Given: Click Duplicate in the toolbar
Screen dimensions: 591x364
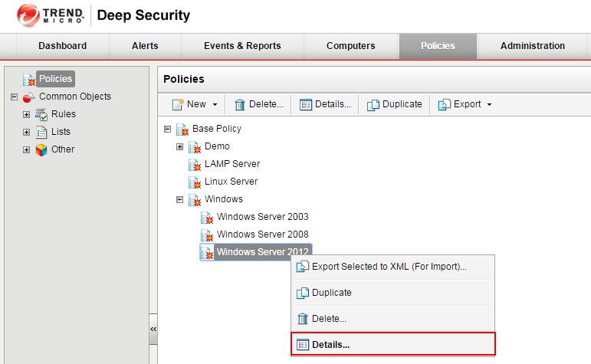Looking at the screenshot, I should tap(402, 104).
